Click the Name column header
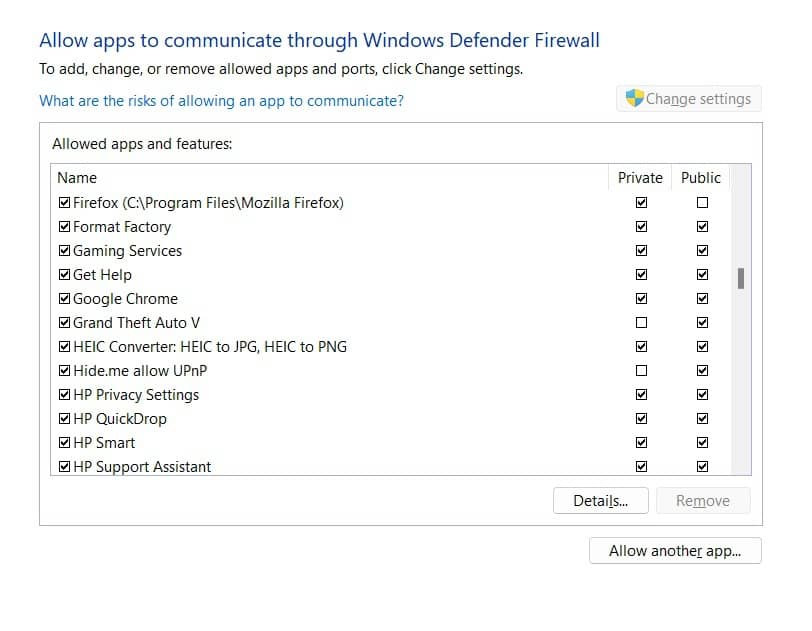The height and width of the screenshot is (631, 812). [x=77, y=177]
